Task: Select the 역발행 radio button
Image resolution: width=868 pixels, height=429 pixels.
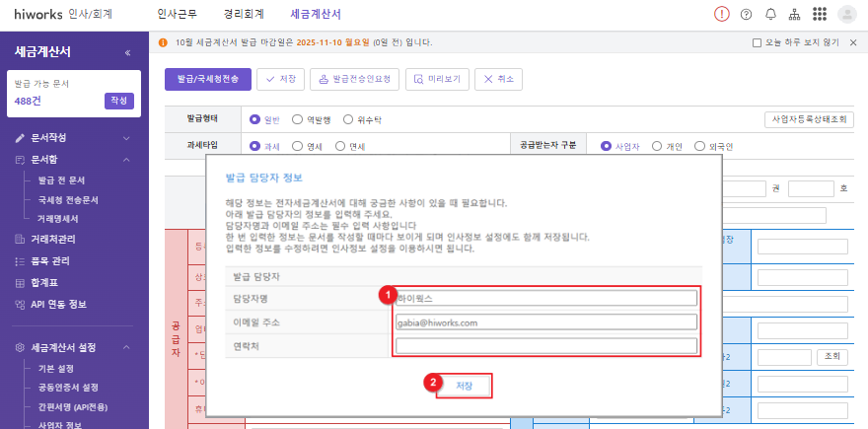Action: 299,119
